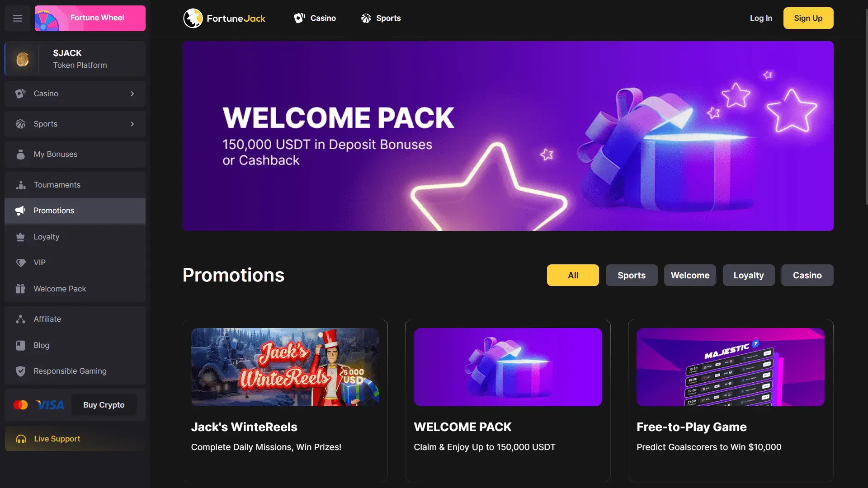
Task: Click the Responsible Gaming shield icon
Action: [x=20, y=371]
